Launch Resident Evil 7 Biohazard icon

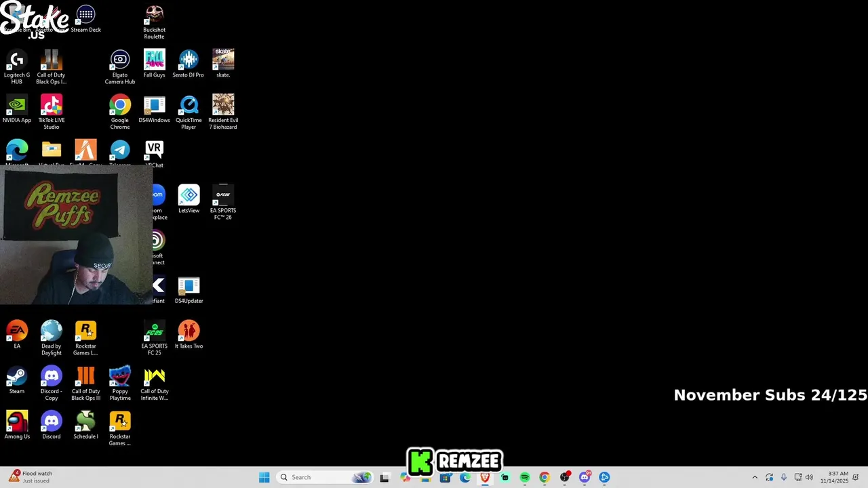point(223,112)
